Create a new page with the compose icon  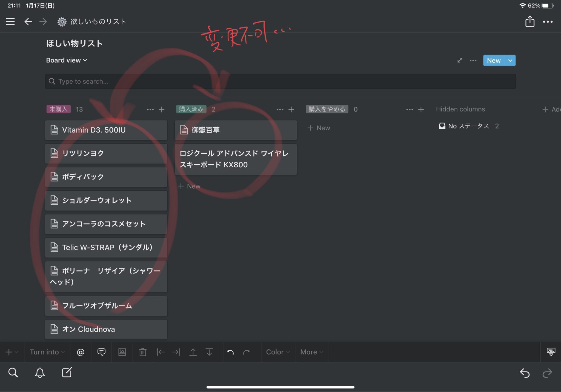67,373
